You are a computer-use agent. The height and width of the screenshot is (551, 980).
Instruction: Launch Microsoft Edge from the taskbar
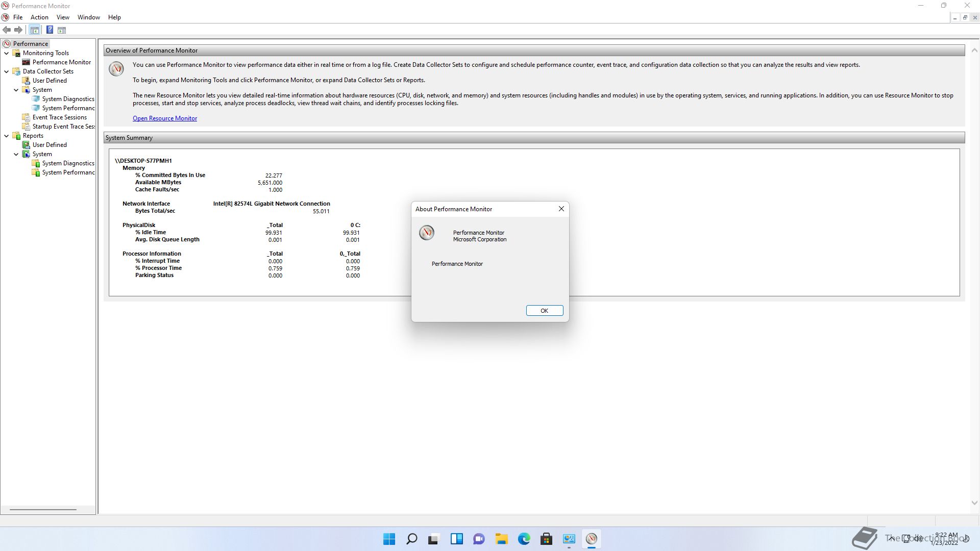point(524,539)
